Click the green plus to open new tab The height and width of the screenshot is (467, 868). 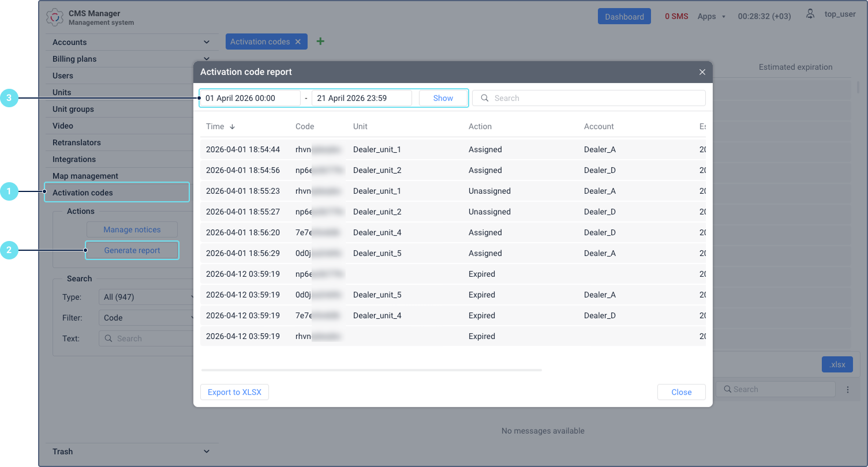coord(320,41)
